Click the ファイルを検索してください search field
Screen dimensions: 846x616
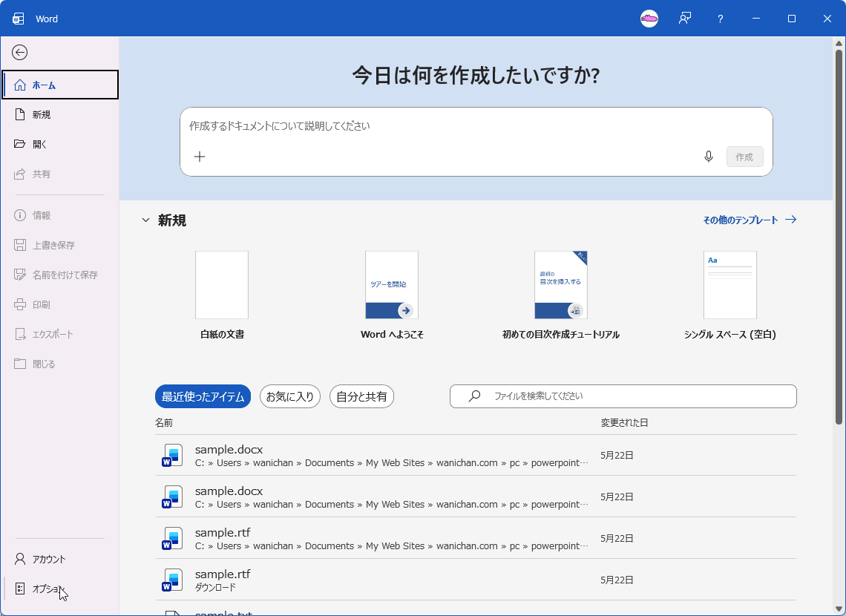tap(623, 396)
